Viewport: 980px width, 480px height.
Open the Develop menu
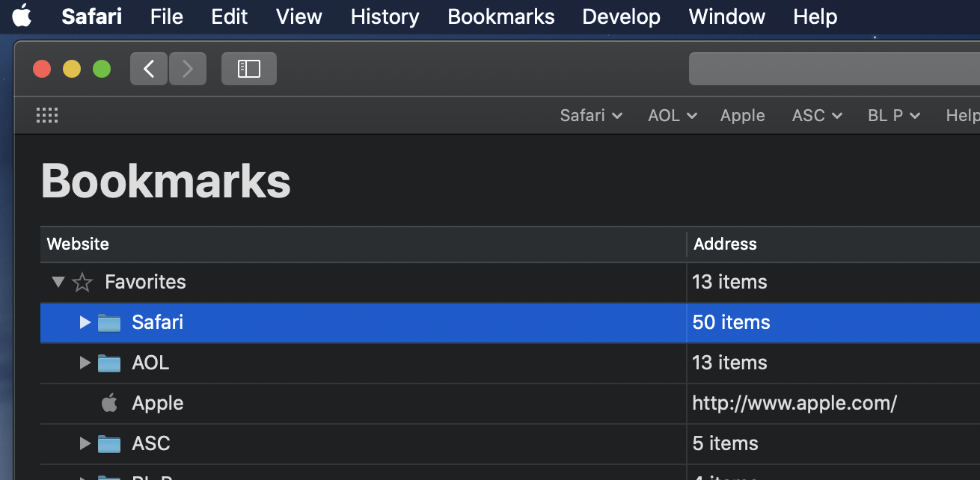click(x=621, y=16)
